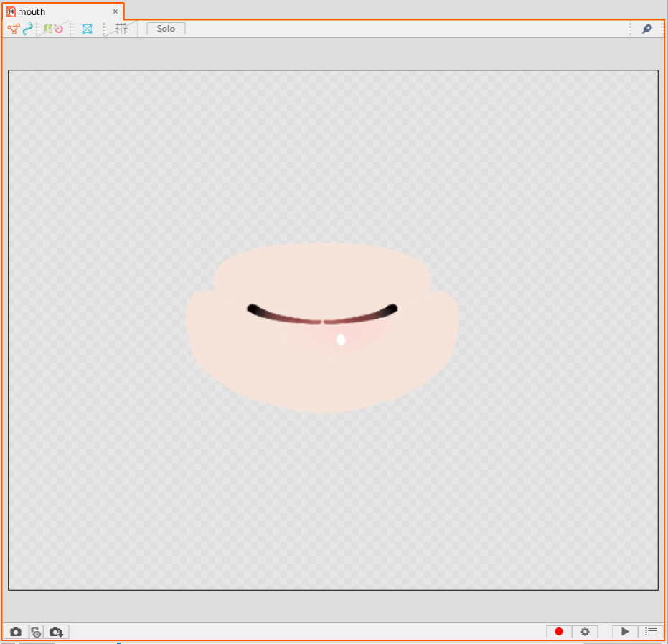Viewport: 668px width, 644px height.
Task: Click the pin icon in the toolbar
Action: (646, 29)
